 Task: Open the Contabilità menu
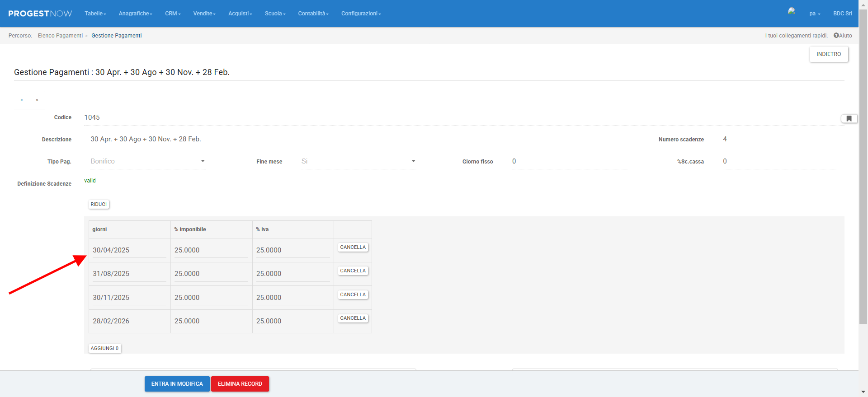click(x=313, y=14)
